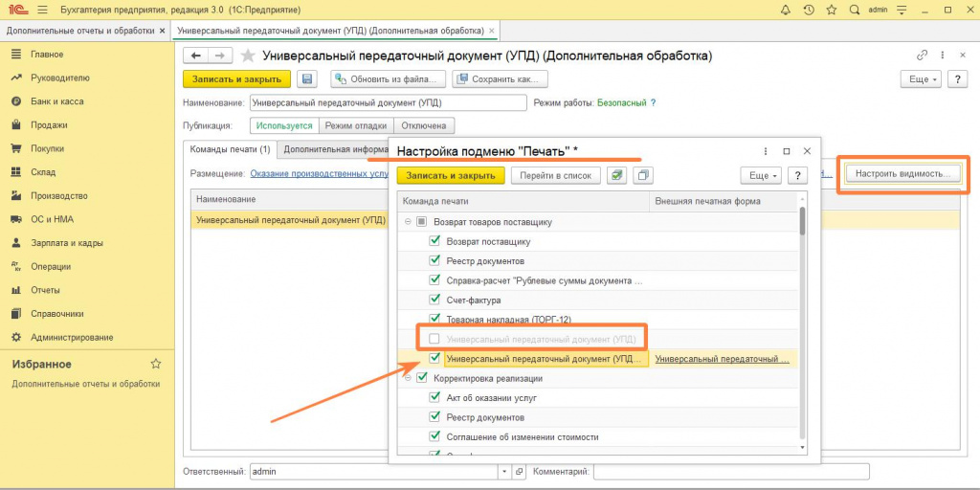Click the question mark next to Безопасный
Viewport: 980px width, 490px height.
tap(653, 102)
